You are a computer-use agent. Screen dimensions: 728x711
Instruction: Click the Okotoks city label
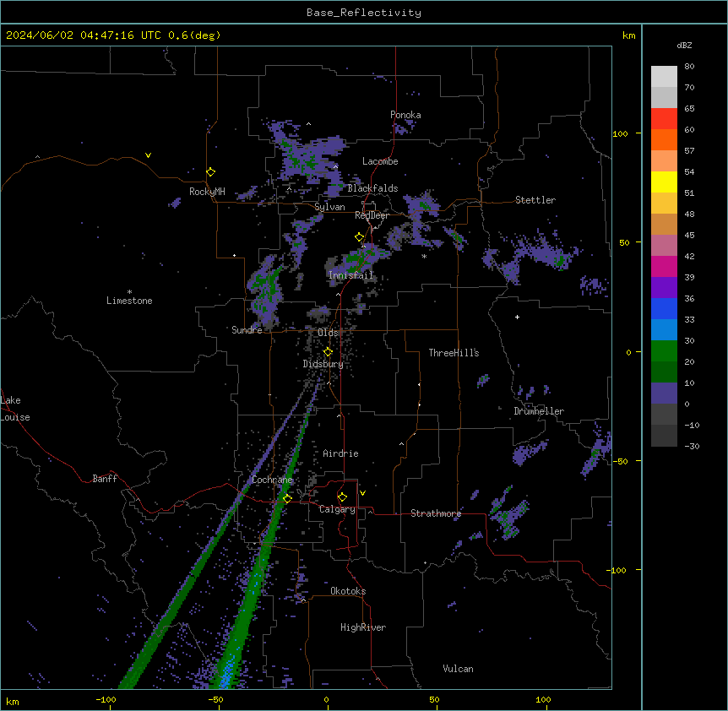click(x=348, y=591)
